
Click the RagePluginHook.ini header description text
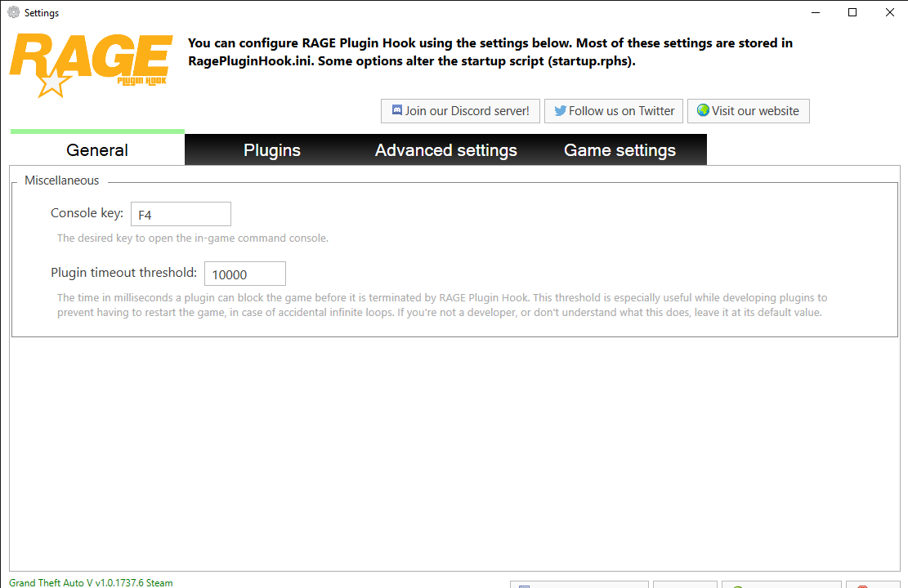pyautogui.click(x=490, y=52)
